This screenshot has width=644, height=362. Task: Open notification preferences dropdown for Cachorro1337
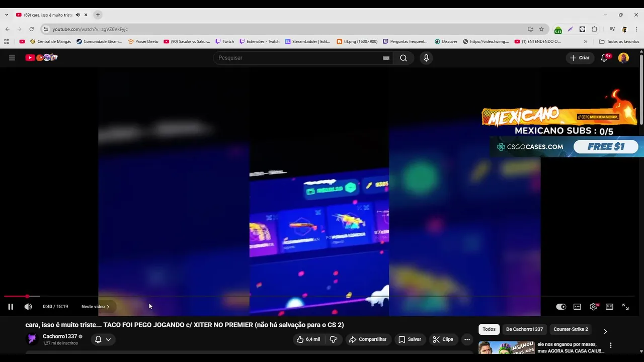tap(103, 339)
